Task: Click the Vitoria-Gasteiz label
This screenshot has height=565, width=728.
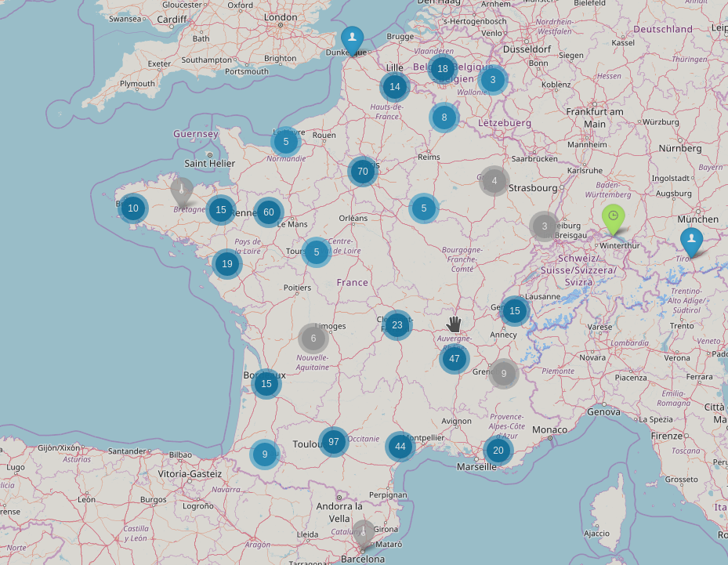Action: tap(190, 474)
